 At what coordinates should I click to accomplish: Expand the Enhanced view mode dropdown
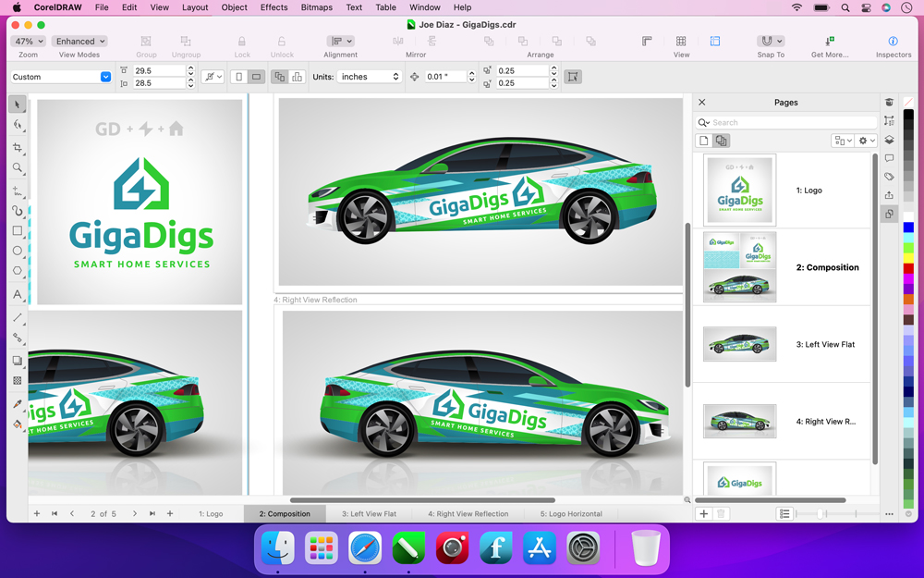(x=79, y=42)
